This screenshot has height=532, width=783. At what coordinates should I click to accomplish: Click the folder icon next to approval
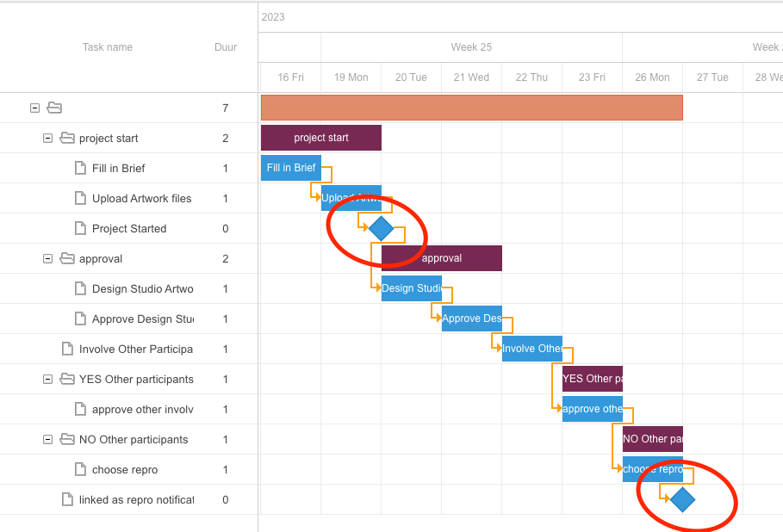67,258
